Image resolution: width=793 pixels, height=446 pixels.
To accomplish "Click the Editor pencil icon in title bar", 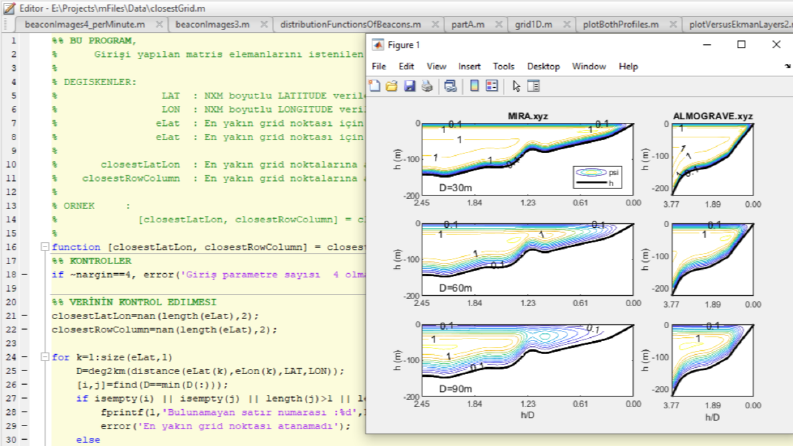I will click(x=9, y=8).
